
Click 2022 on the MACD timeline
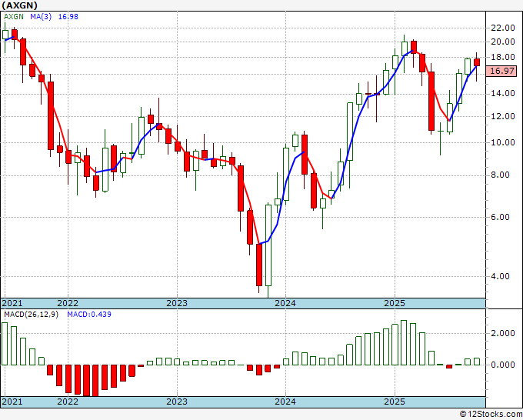[x=68, y=402]
